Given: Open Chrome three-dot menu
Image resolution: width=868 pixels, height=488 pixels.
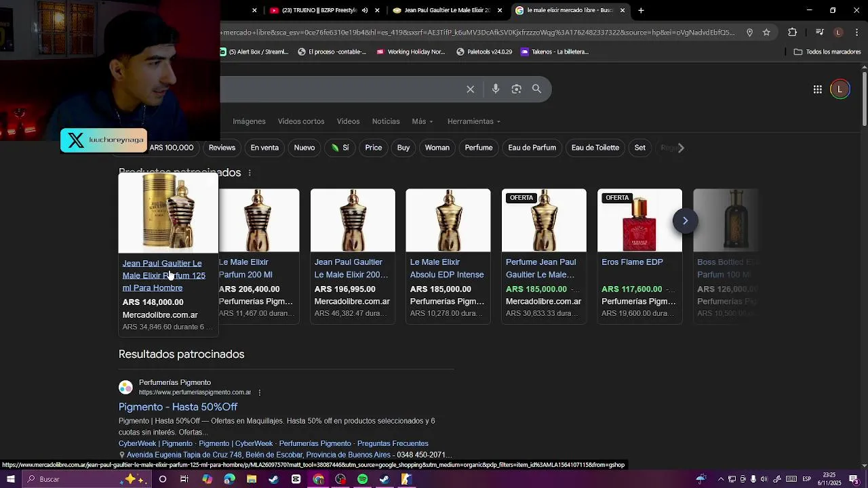Looking at the screenshot, I should coord(857,32).
